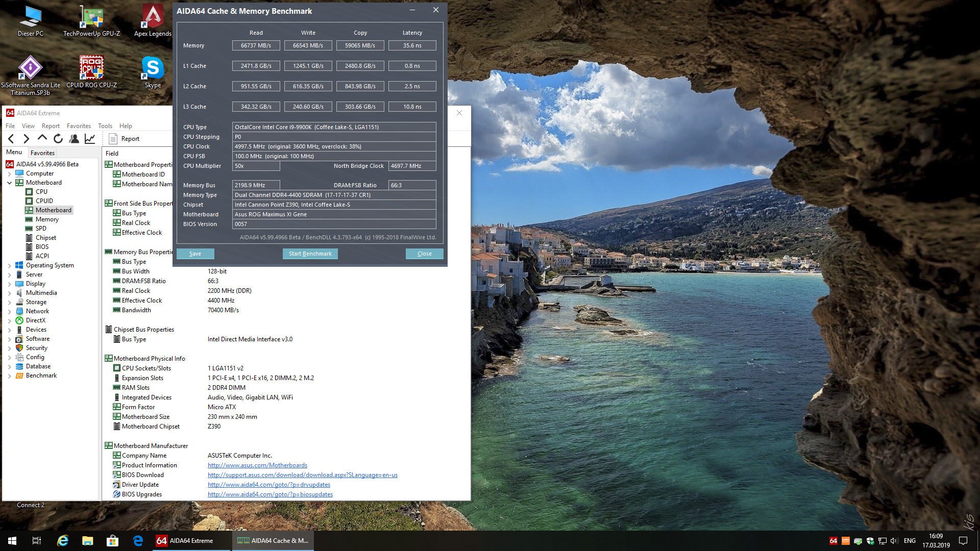This screenshot has width=980, height=551.
Task: Expand the Benchmark tree node
Action: point(9,376)
